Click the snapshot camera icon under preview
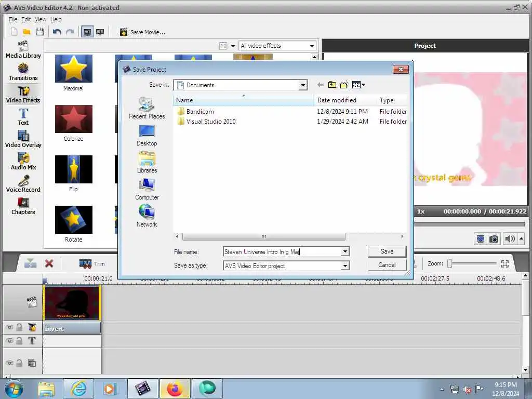 tap(494, 239)
